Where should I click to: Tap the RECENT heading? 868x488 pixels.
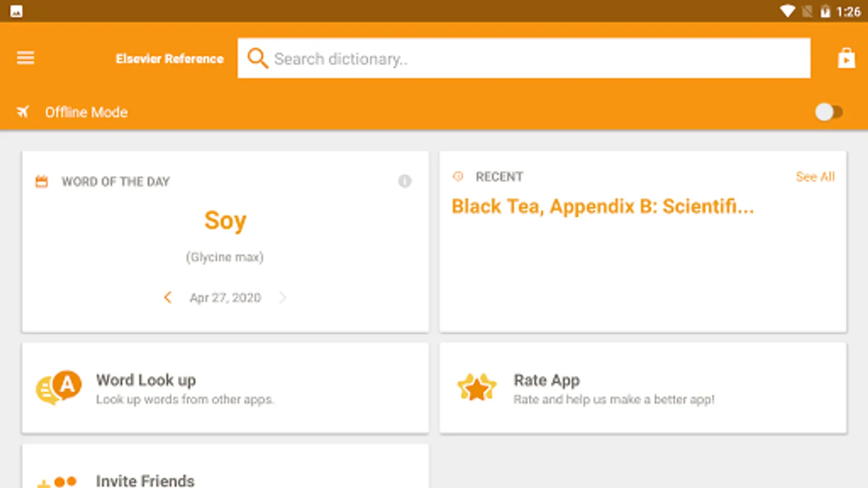tap(499, 177)
